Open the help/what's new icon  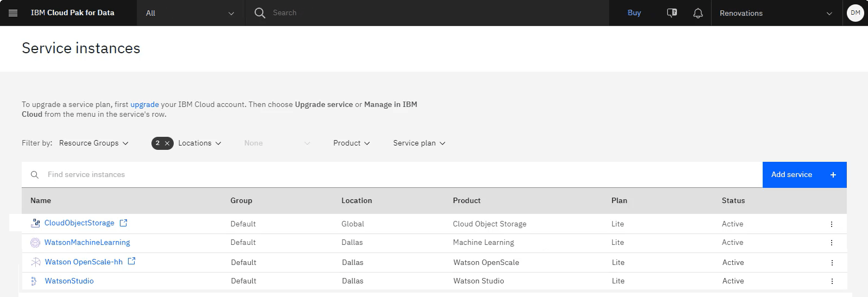672,13
